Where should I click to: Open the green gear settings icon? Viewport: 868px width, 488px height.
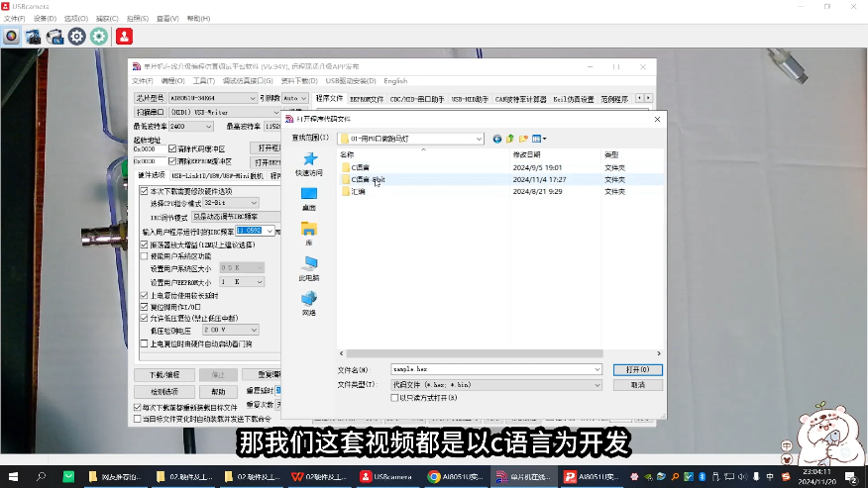click(99, 37)
